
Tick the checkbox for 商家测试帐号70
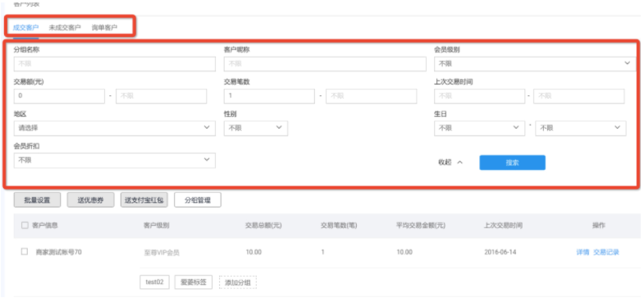point(25,252)
